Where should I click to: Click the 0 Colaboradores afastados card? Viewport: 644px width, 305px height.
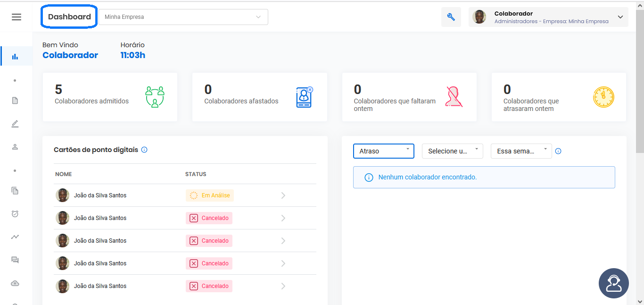[x=260, y=97]
